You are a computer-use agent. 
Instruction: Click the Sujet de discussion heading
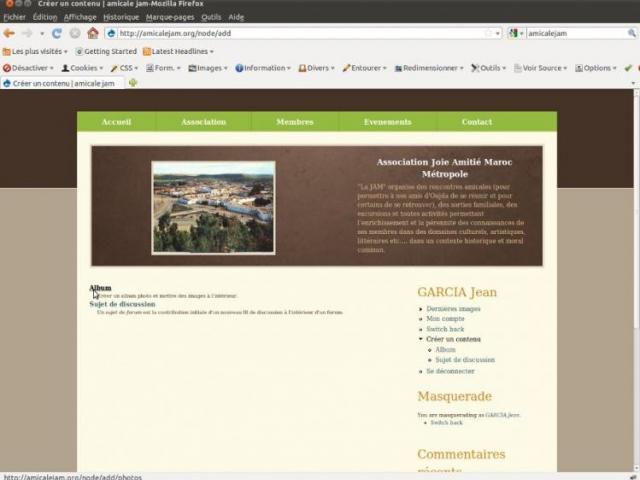pyautogui.click(x=122, y=304)
